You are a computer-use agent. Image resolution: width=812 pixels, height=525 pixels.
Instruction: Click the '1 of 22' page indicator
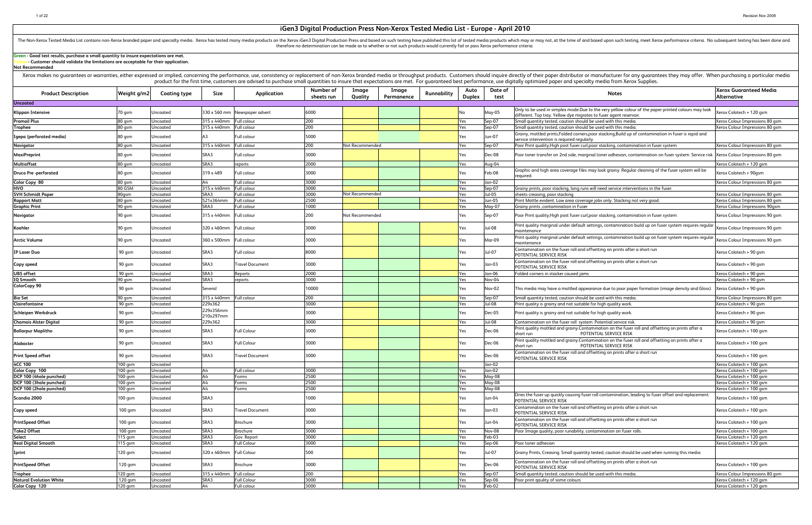tap(42, 15)
